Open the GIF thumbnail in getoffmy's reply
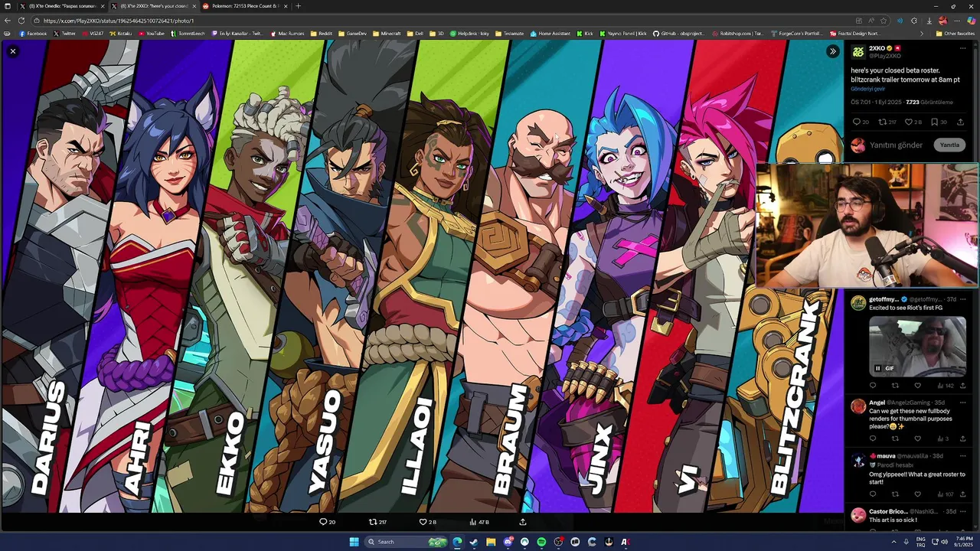The height and width of the screenshot is (551, 980). point(917,347)
